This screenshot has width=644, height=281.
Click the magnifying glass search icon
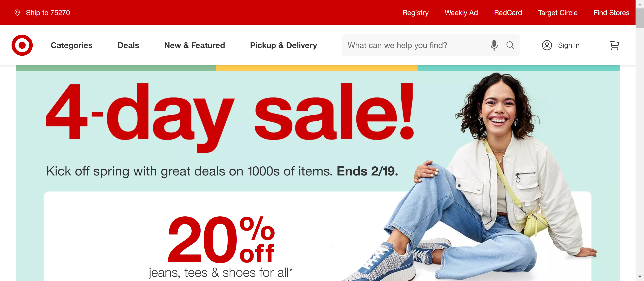[510, 45]
